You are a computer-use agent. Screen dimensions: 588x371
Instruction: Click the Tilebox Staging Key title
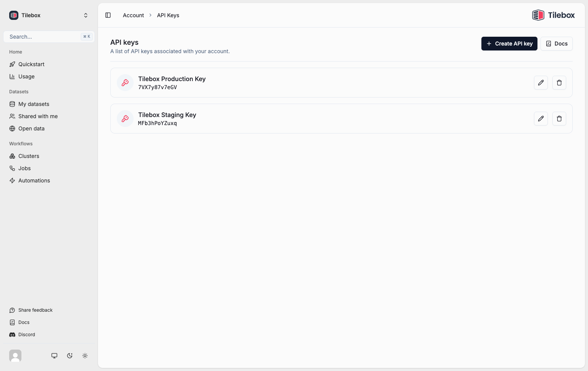tap(167, 115)
